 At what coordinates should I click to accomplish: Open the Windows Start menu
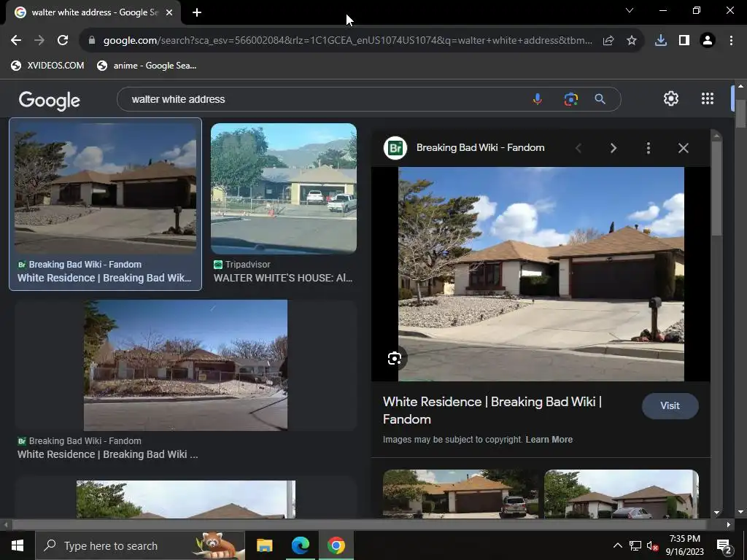click(x=18, y=545)
